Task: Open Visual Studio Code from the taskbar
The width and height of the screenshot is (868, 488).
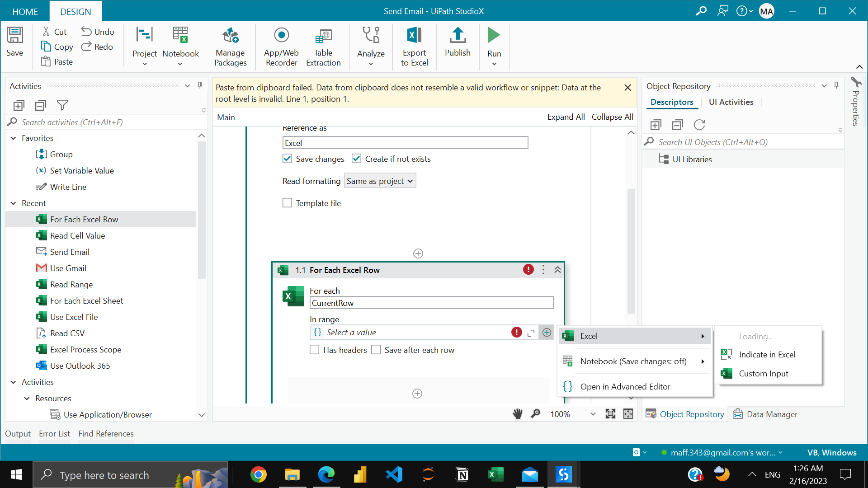Action: (x=394, y=474)
